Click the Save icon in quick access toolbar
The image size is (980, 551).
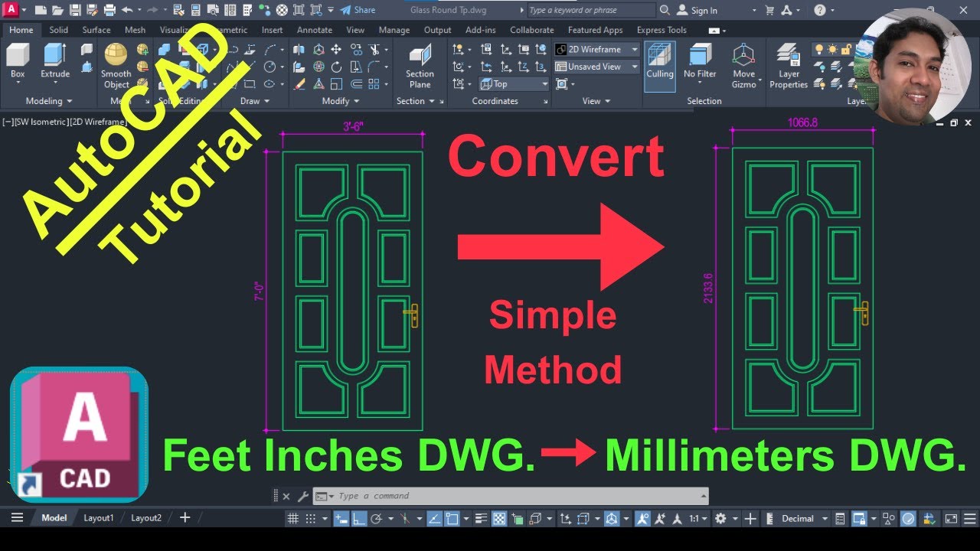point(75,10)
